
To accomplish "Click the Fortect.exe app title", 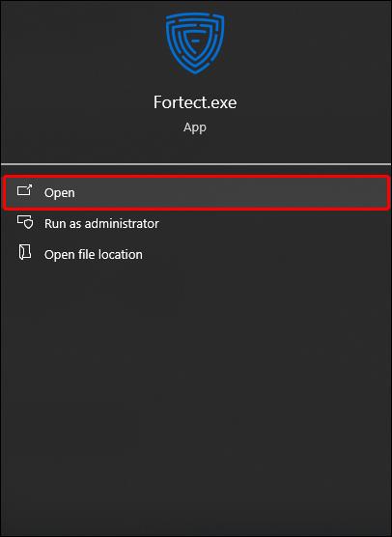I will click(195, 102).
